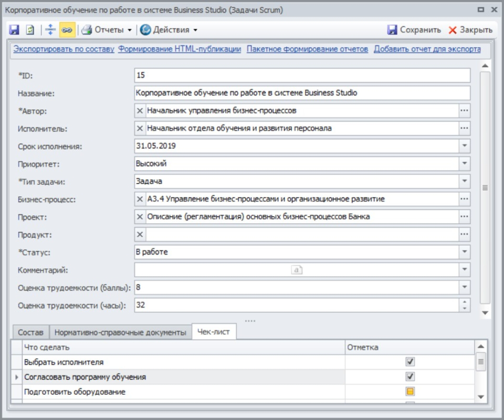Click the splitter dots above tabs
Screen dimensions: 504x420
tap(250, 321)
